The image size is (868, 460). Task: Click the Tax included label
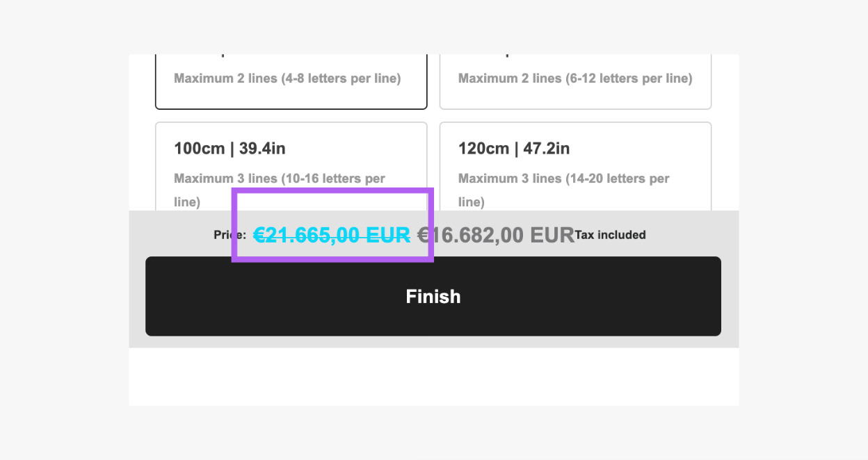coord(610,236)
